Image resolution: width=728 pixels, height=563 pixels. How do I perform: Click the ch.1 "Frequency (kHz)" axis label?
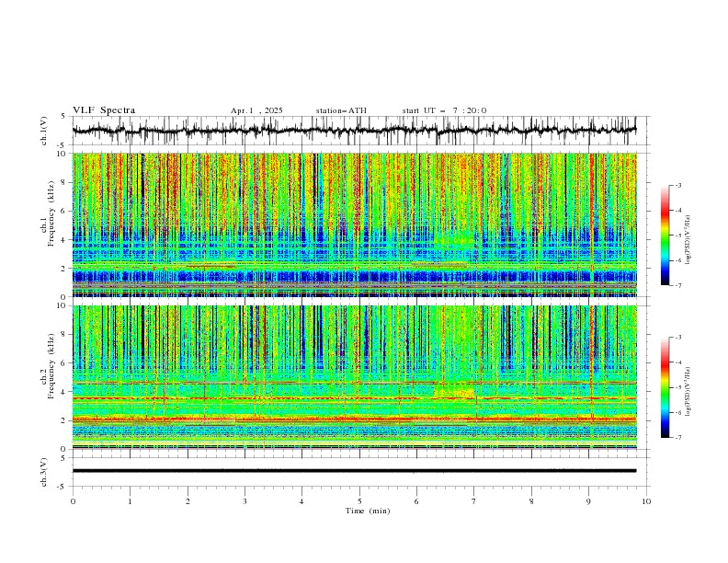click(x=51, y=213)
